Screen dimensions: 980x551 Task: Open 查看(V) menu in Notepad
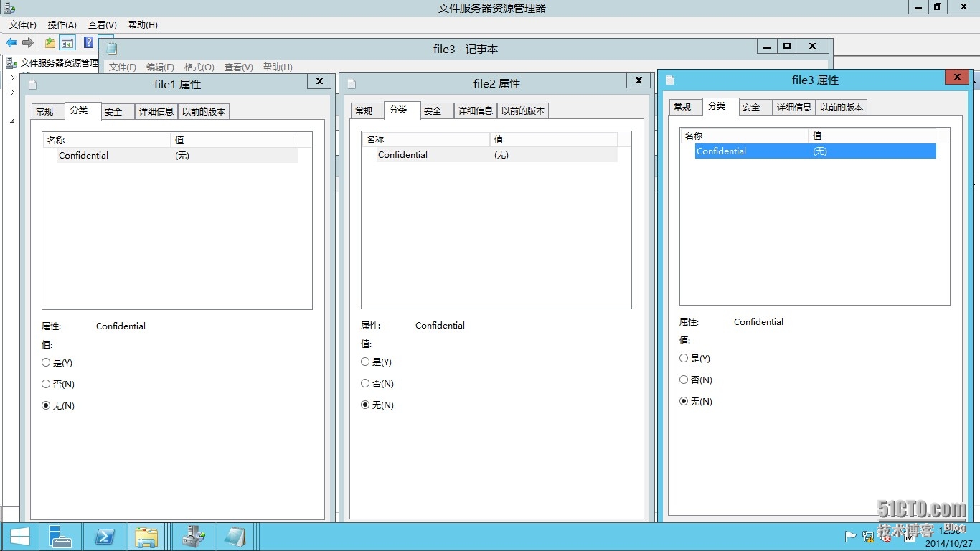click(239, 67)
